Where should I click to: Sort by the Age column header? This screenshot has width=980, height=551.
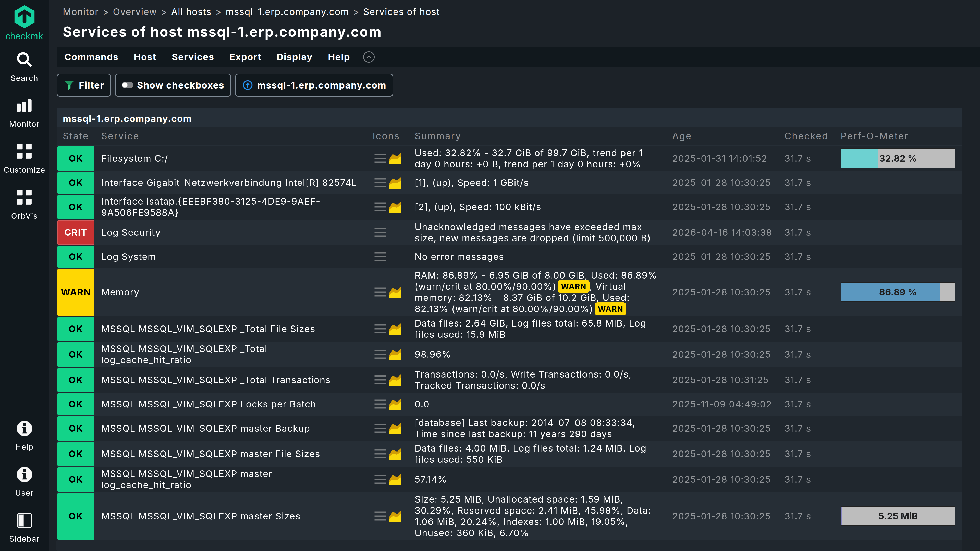(682, 136)
